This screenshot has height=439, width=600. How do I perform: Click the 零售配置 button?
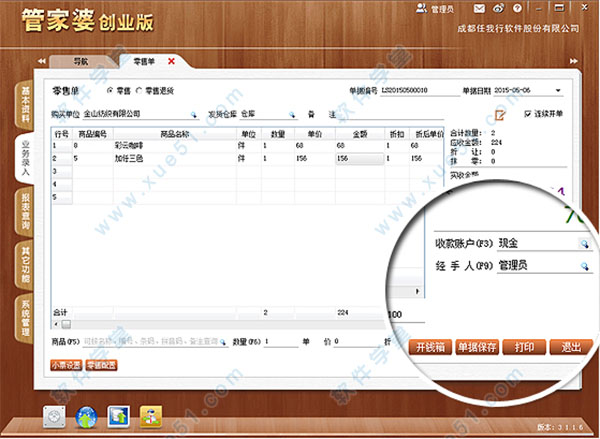tap(101, 366)
